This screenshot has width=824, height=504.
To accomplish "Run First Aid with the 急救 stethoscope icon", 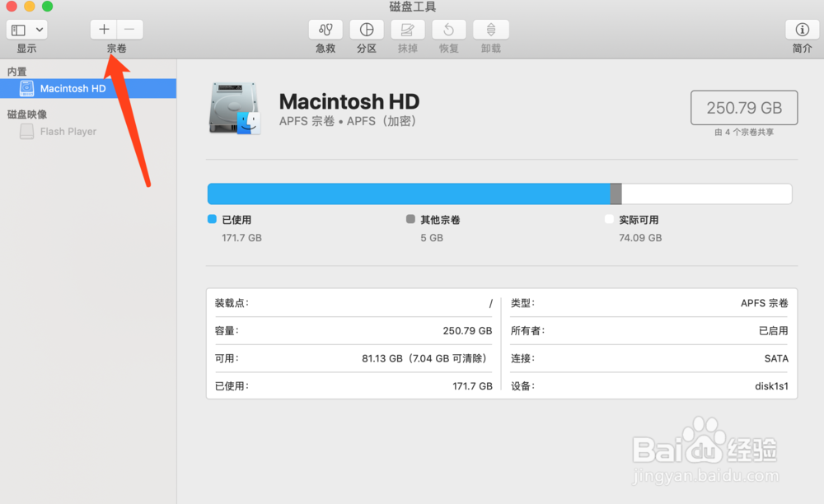I will point(325,30).
